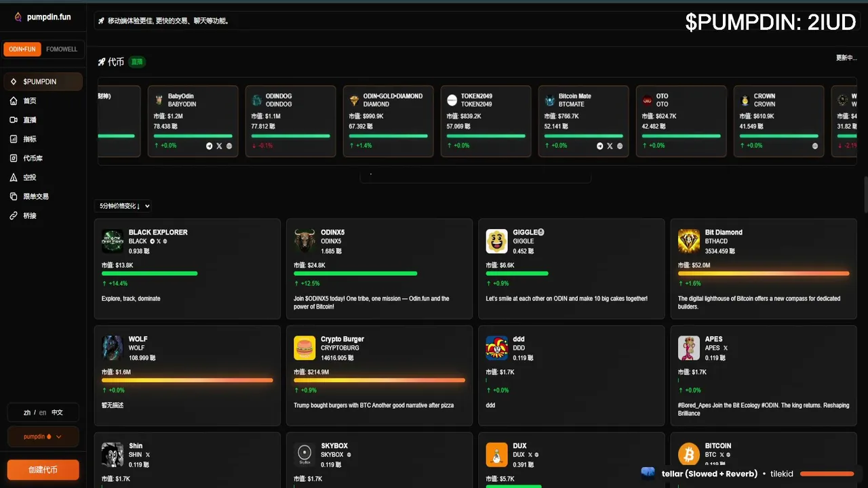Screen dimensions: 868x488
Task: Click the 'tellar (Slowed + Reverb)' track title
Action: pos(709,474)
